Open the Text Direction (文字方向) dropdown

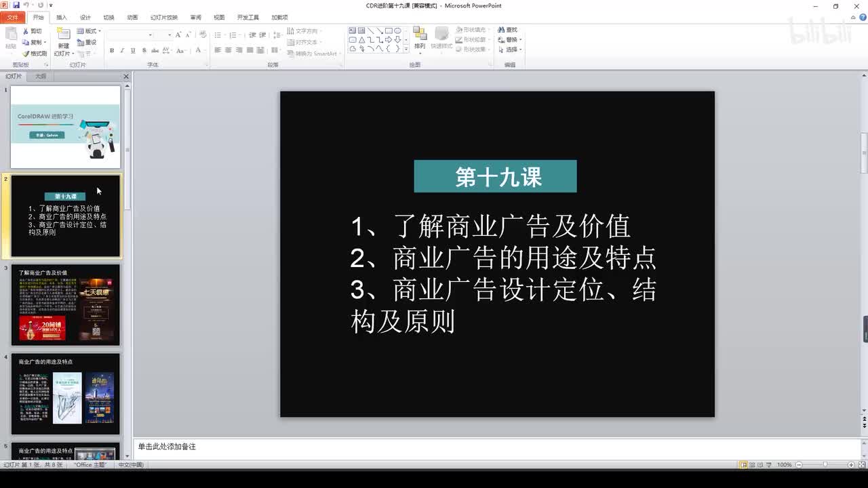[304, 31]
